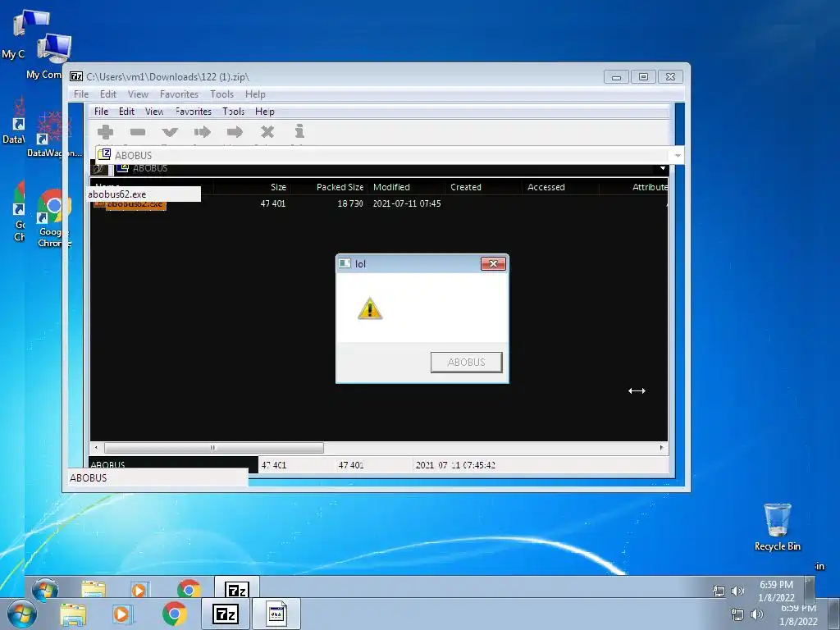The width and height of the screenshot is (840, 630).
Task: Click the Add plus icon in toolbar
Action: click(x=106, y=132)
